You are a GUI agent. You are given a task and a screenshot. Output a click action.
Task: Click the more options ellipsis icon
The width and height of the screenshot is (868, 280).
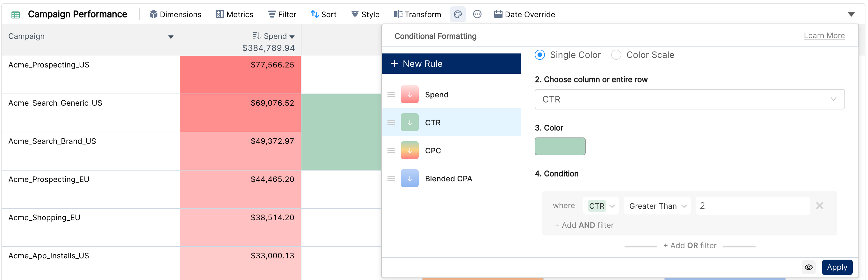[477, 14]
